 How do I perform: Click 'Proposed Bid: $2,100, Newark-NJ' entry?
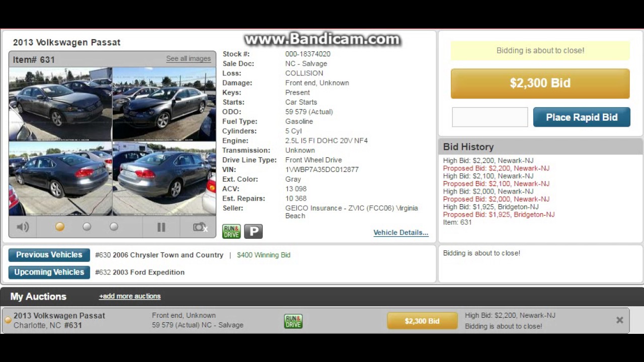pyautogui.click(x=496, y=184)
